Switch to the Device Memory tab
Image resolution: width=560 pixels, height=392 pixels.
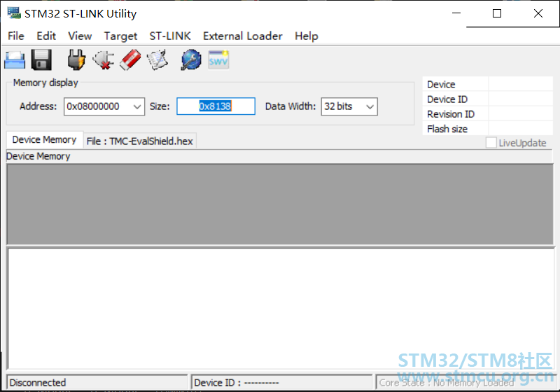[x=44, y=139]
